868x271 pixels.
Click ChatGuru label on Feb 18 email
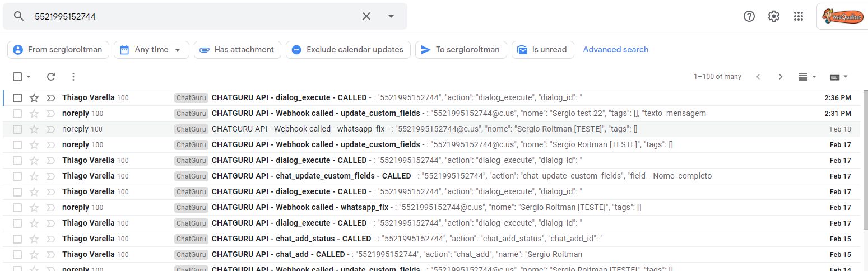tap(191, 129)
